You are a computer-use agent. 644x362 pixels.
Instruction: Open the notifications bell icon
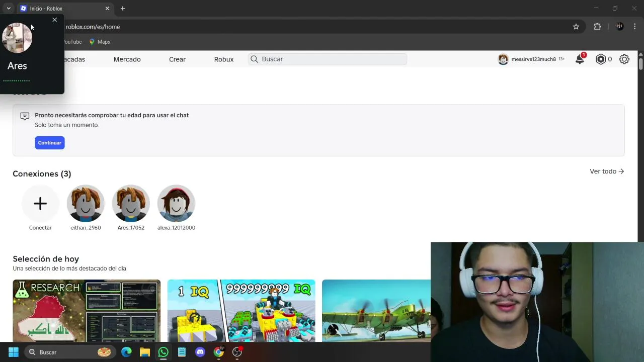coord(580,59)
